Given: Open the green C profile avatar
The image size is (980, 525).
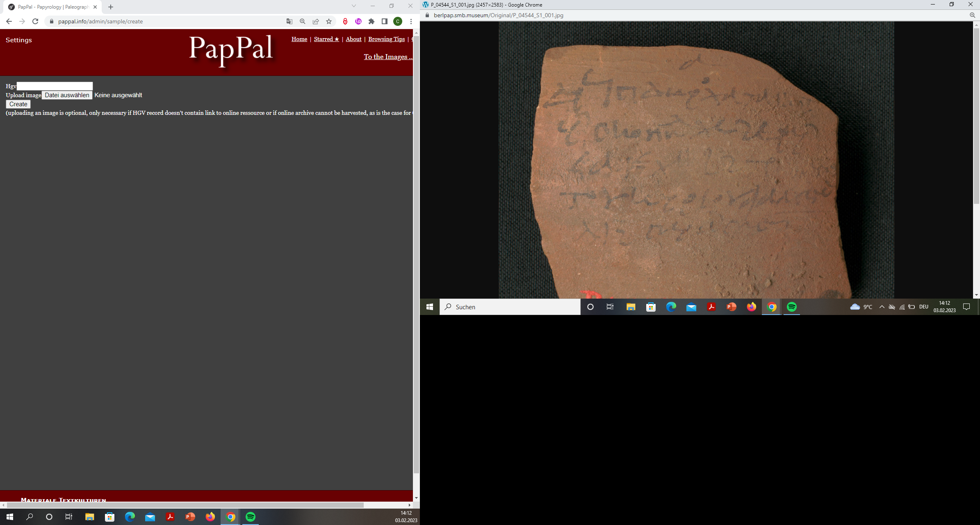Looking at the screenshot, I should pos(398,21).
